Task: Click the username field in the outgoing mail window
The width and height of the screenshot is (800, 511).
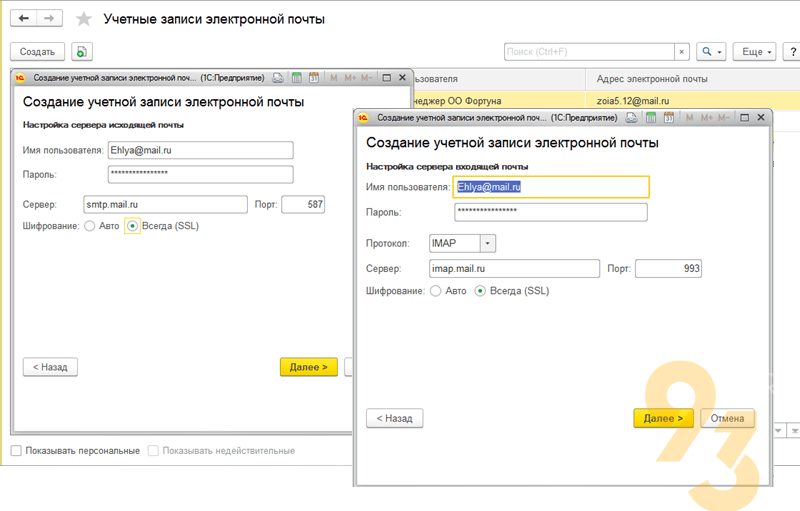Action: [201, 150]
